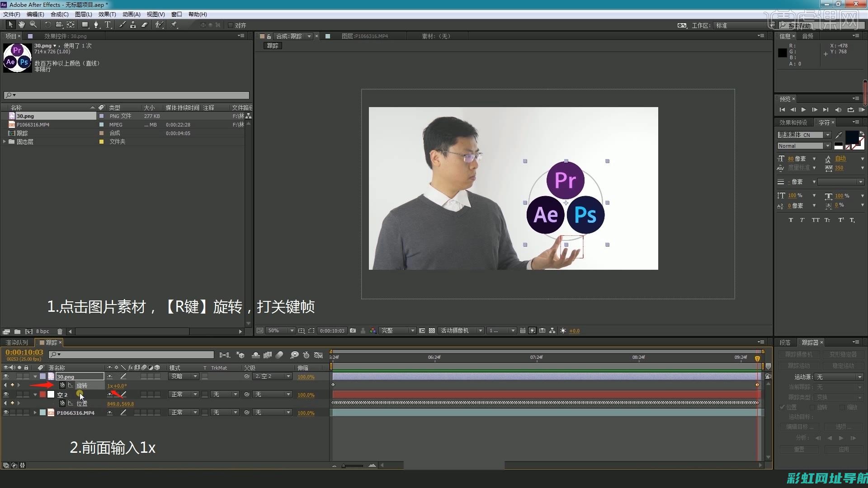Viewport: 868px width, 488px height.
Task: Click the rotation stopwatch on 30.png
Action: coord(62,385)
